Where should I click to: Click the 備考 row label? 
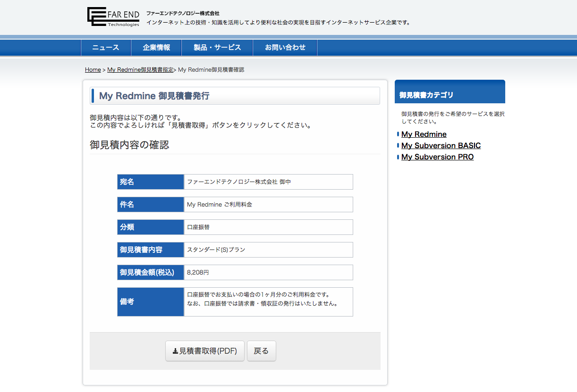tap(151, 302)
